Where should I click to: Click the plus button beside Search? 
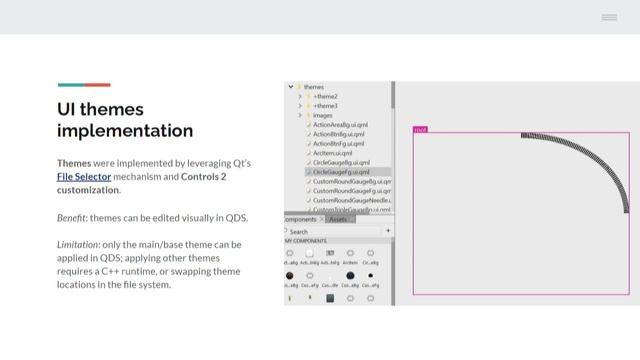tap(388, 231)
